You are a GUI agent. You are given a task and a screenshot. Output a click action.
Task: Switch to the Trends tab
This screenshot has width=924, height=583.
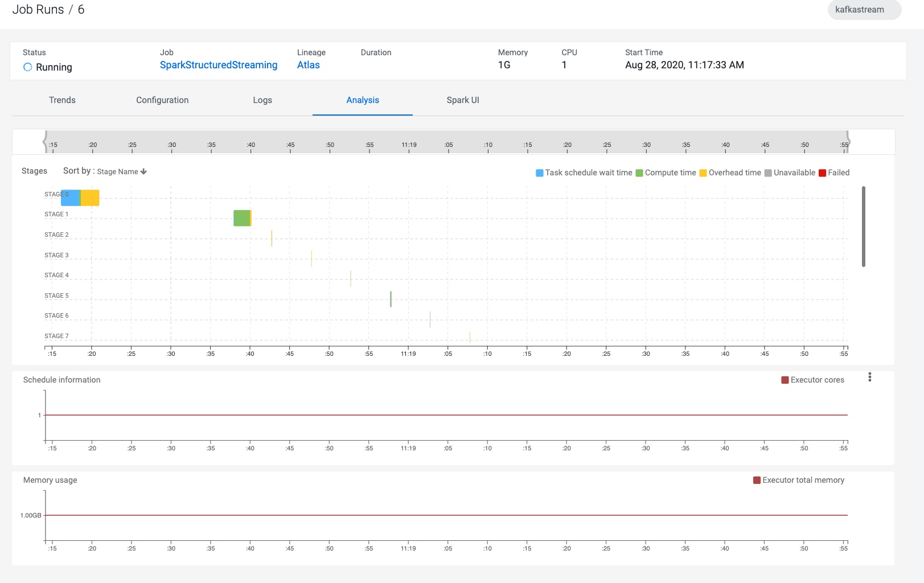coord(61,100)
